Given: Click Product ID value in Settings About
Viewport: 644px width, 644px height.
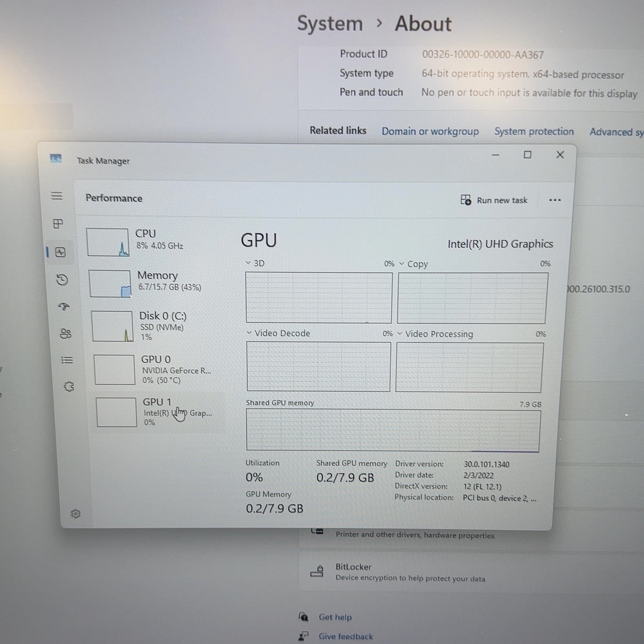Looking at the screenshot, I should click(x=483, y=55).
